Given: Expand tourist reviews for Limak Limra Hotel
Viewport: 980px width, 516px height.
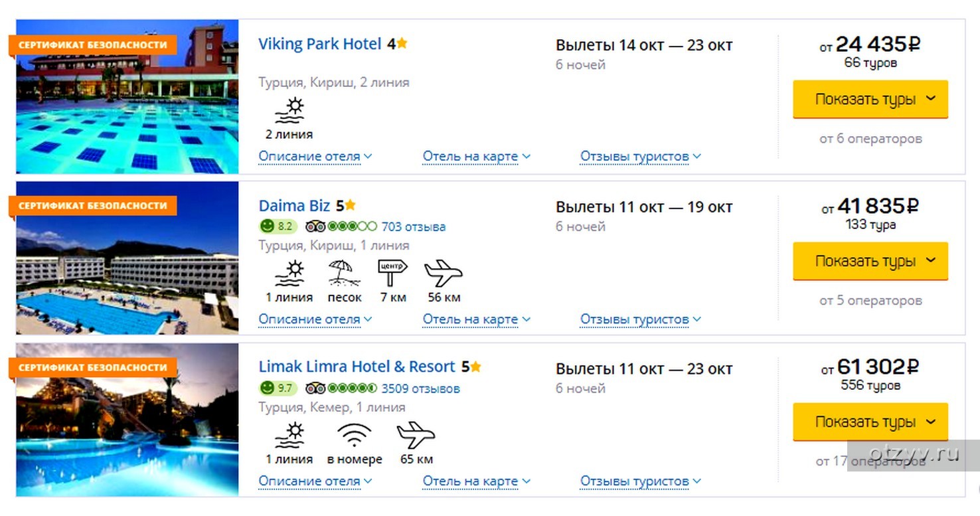Looking at the screenshot, I should [640, 481].
